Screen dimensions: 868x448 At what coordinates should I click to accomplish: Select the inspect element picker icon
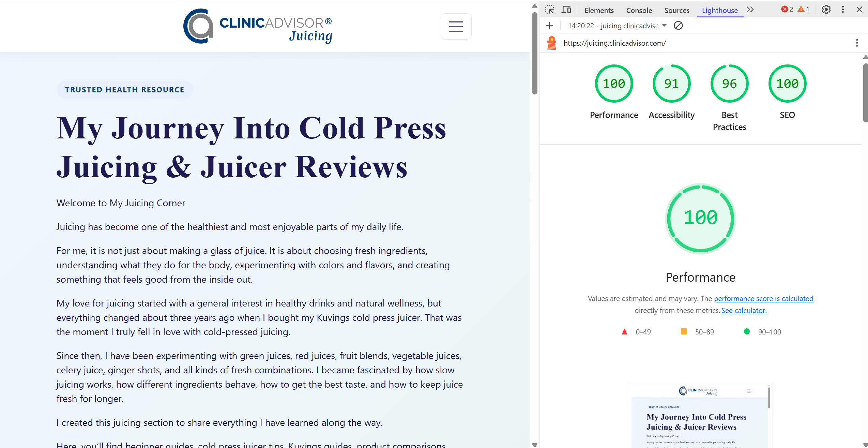coord(549,10)
